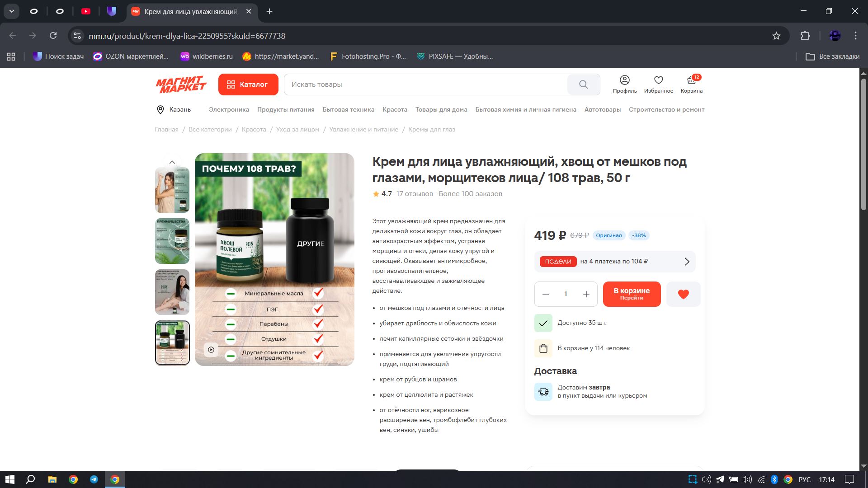The image size is (868, 488).
Task: Open the Красота category menu
Action: 394,110
